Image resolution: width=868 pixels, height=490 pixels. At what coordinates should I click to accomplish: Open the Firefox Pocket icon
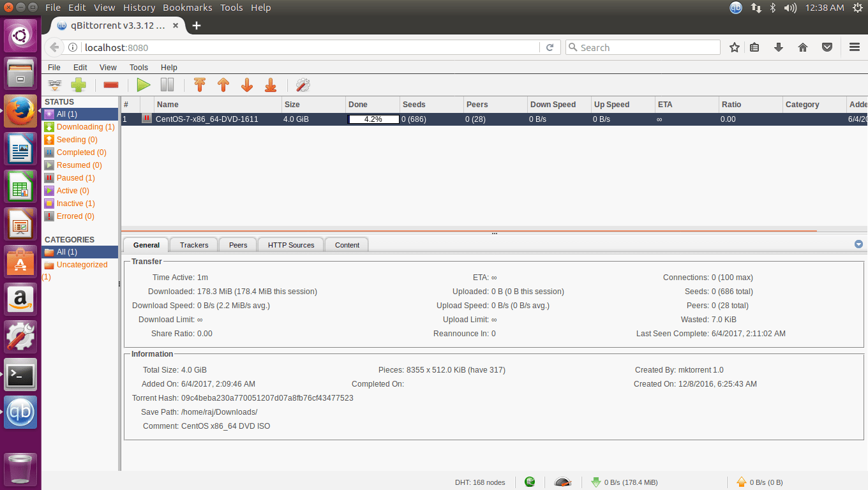(x=827, y=47)
